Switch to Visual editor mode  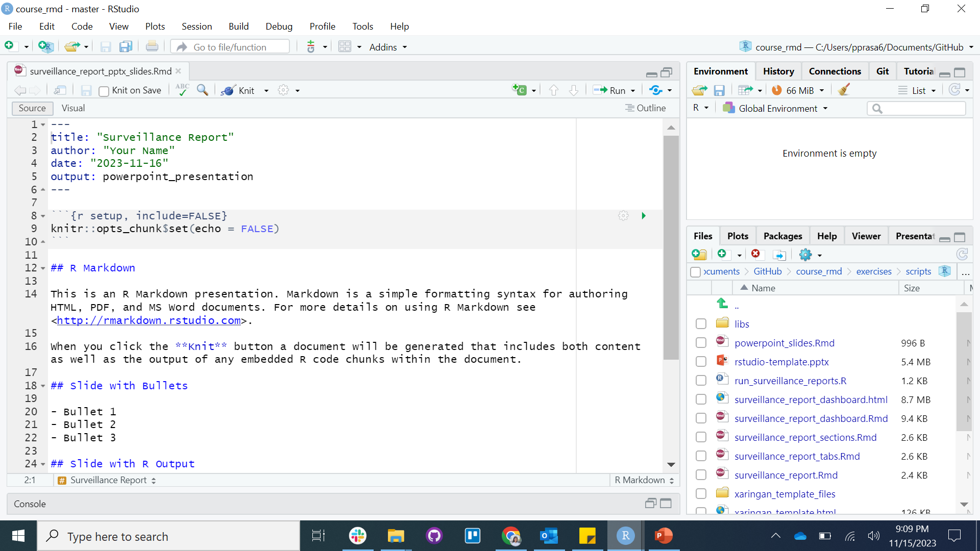tap(73, 108)
